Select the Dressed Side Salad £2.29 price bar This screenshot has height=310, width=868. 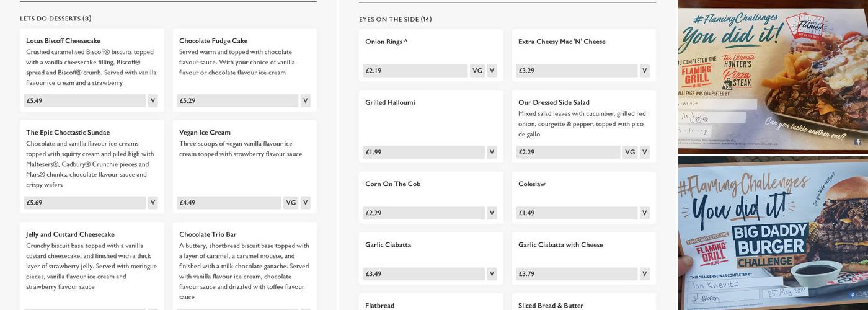[568, 152]
